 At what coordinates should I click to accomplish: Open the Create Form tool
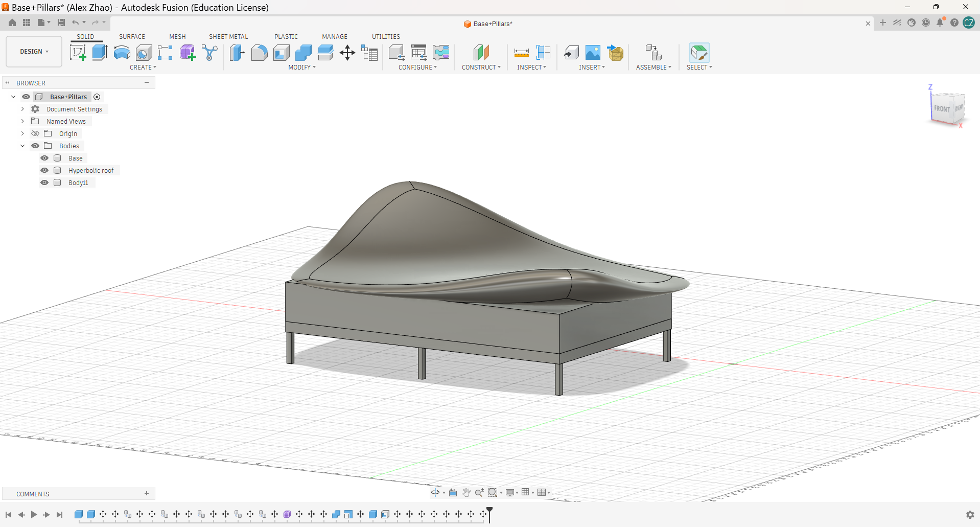point(188,53)
